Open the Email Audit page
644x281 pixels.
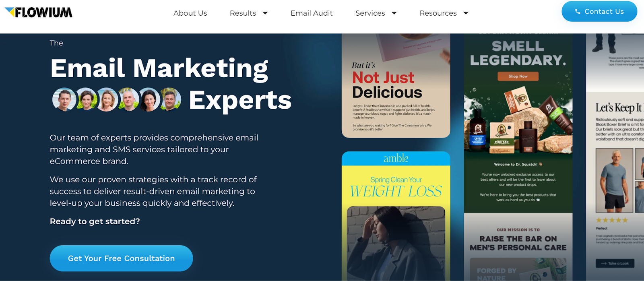pyautogui.click(x=312, y=13)
